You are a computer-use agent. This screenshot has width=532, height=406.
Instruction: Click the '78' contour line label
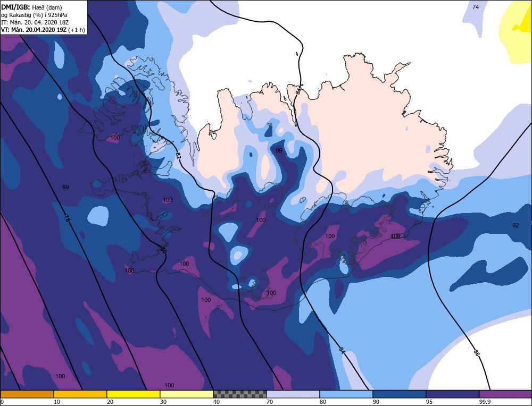[x=67, y=218]
